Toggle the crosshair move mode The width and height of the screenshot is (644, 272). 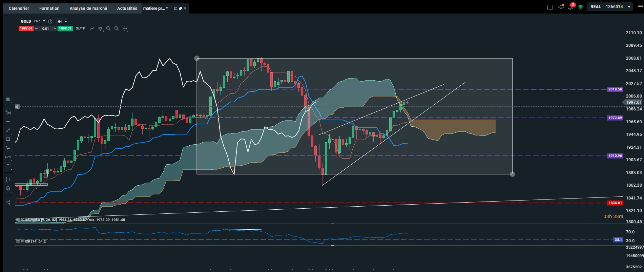pyautogui.click(x=125, y=28)
